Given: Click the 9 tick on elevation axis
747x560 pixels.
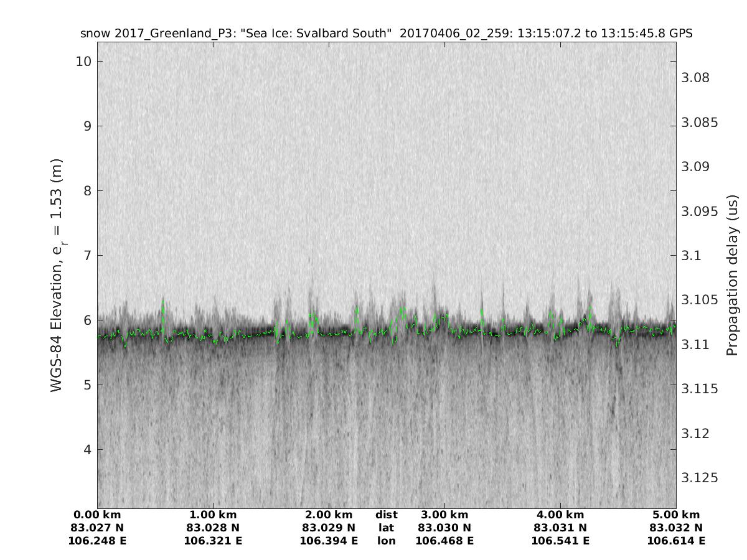Looking at the screenshot, I should pyautogui.click(x=88, y=126).
